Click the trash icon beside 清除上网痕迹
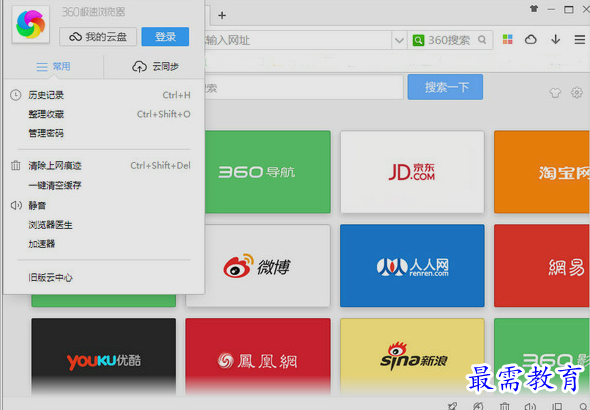This screenshot has height=410, width=590. tap(15, 166)
